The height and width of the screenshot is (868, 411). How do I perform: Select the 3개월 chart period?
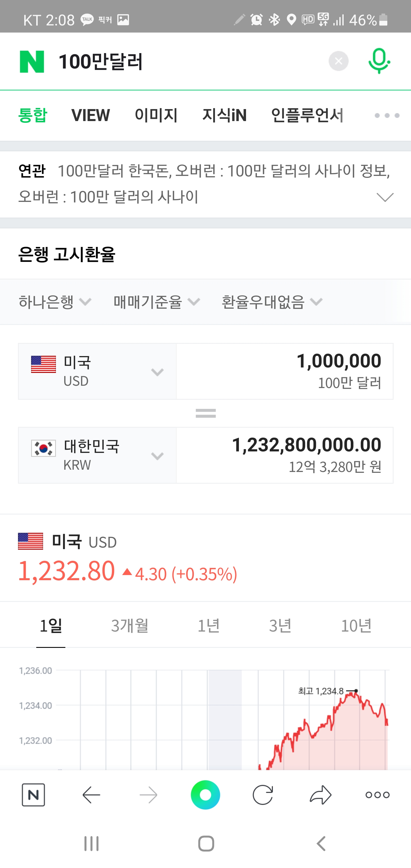pyautogui.click(x=130, y=626)
